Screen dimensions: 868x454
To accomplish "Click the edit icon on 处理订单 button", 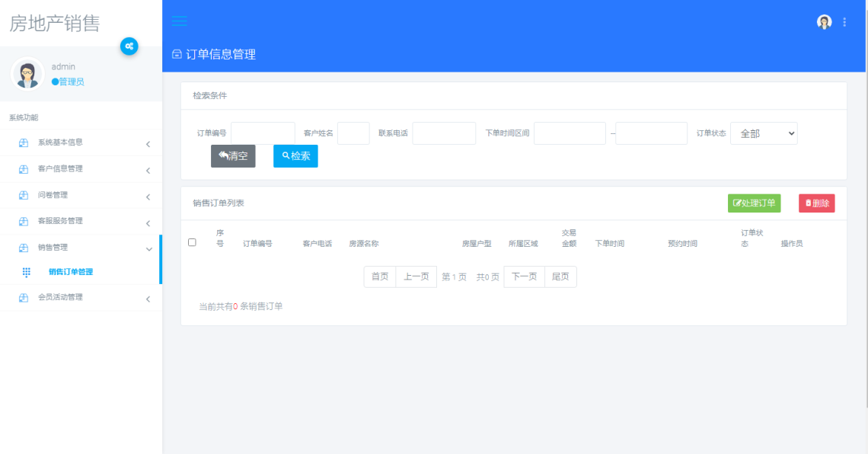I will click(736, 203).
